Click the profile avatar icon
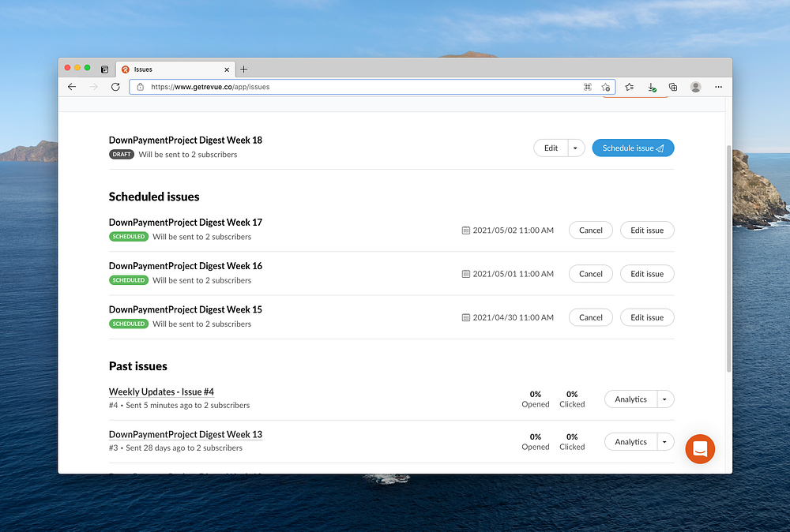Viewport: 790px width, 532px height. coord(696,87)
